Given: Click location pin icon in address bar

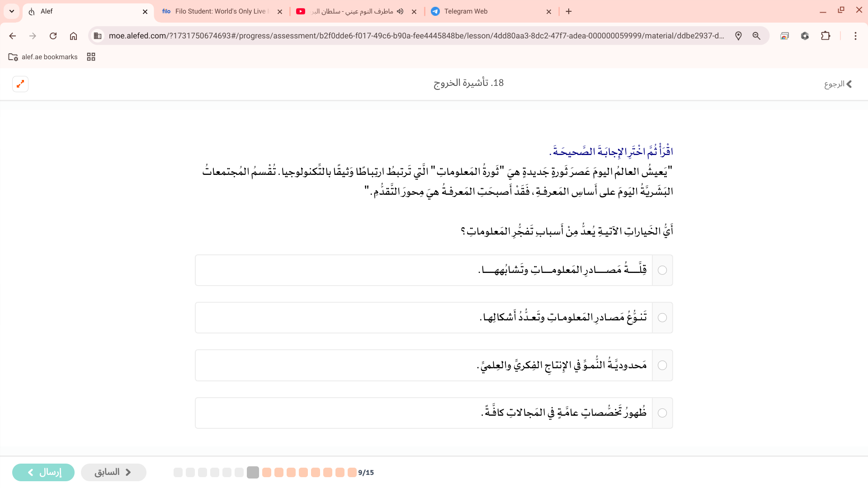Looking at the screenshot, I should [x=738, y=36].
